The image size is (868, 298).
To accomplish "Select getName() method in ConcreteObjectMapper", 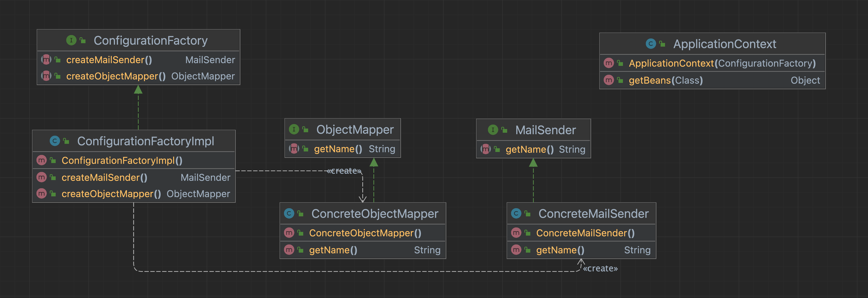I will point(333,250).
